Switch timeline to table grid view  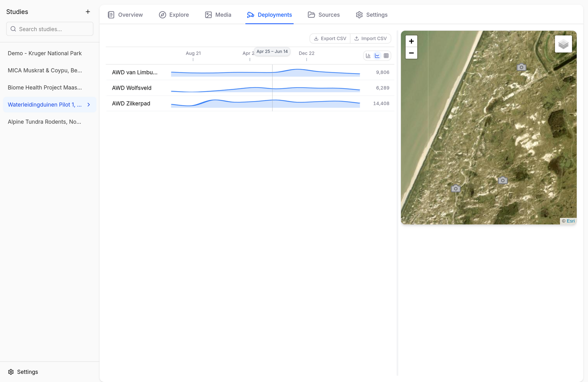click(x=386, y=56)
